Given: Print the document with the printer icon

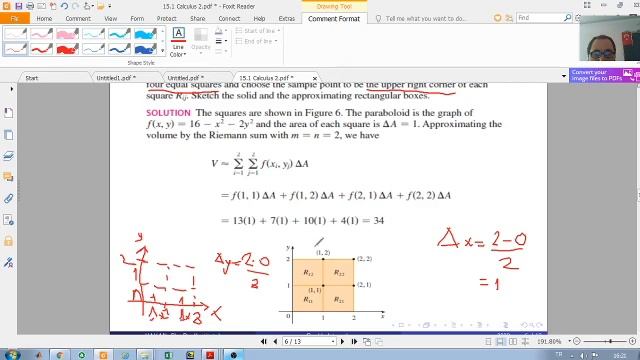Looking at the screenshot, I should (x=30, y=6).
